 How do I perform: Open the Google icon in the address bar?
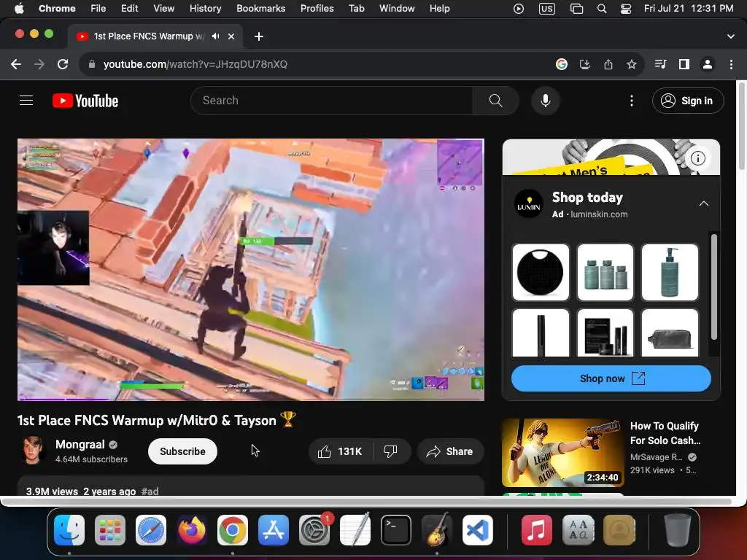562,64
